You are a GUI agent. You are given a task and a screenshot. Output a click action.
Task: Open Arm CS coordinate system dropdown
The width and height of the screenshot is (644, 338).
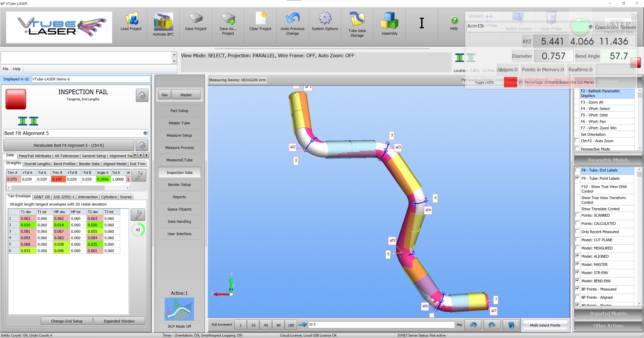[x=590, y=27]
